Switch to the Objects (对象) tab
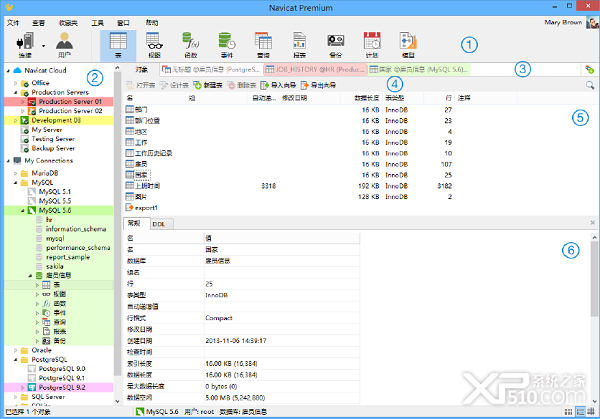Viewport: 600px width, 419px height. [141, 70]
